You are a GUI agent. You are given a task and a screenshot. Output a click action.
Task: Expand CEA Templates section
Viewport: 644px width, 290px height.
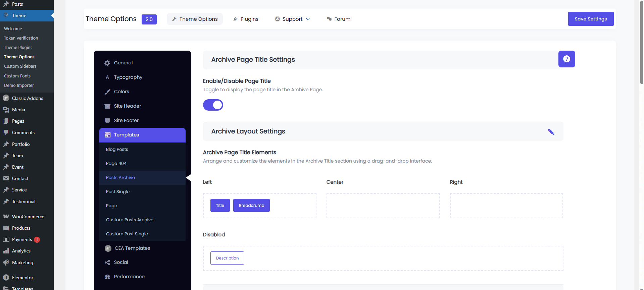(132, 248)
